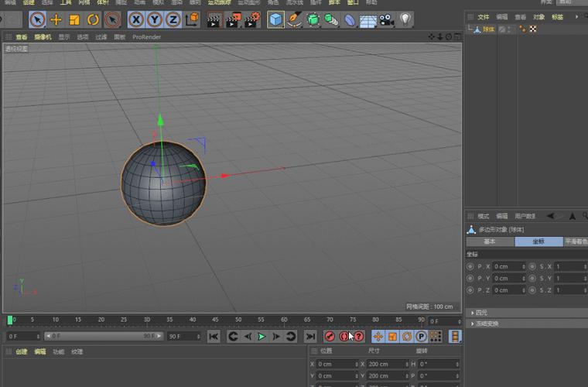Record active objects keyframe
This screenshot has width=588, height=387.
click(x=330, y=337)
